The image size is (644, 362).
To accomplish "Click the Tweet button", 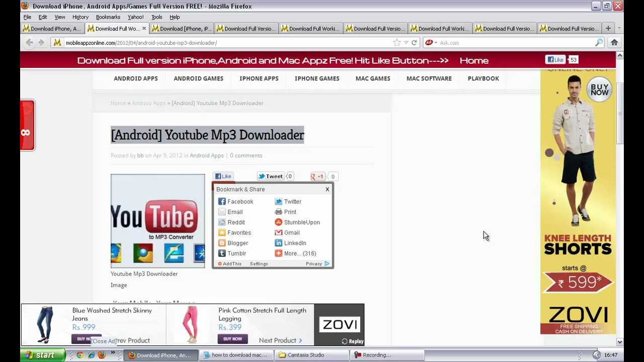I will pos(271,176).
